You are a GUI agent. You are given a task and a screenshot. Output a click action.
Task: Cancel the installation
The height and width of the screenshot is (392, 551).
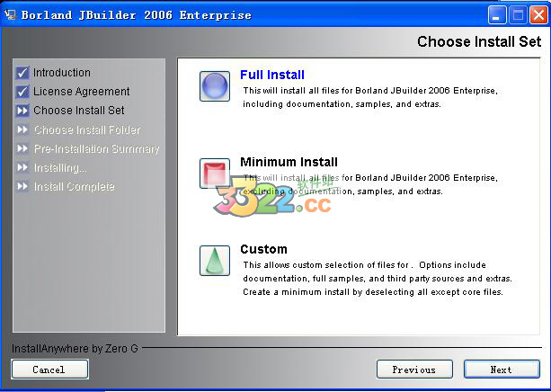(49, 370)
